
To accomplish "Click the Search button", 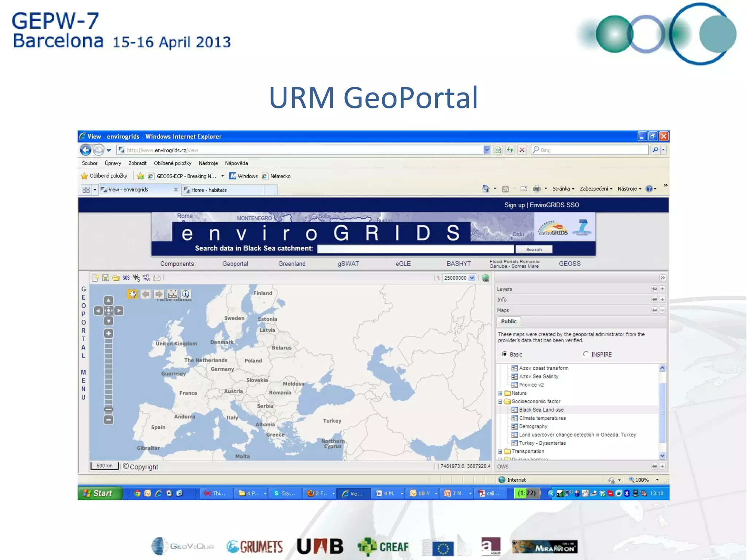I will (534, 249).
